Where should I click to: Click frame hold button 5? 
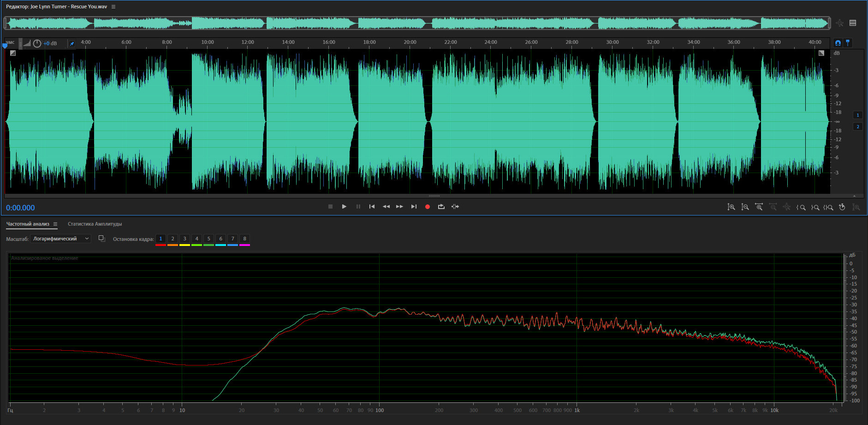[208, 239]
